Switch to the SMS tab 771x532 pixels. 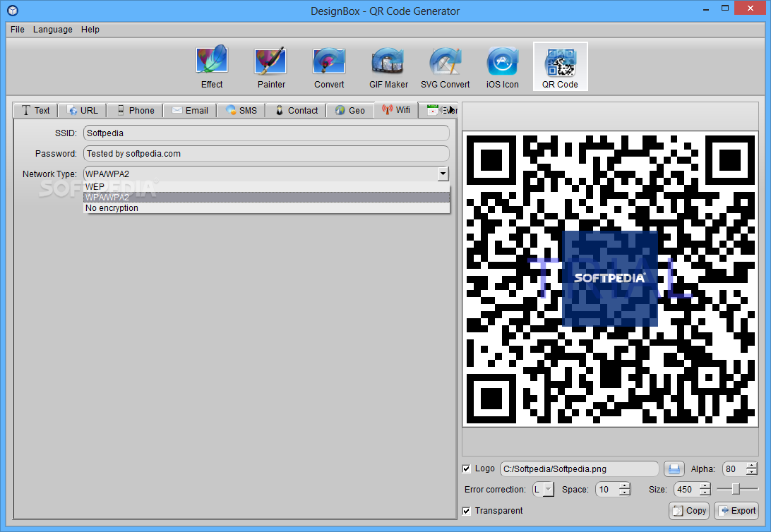pos(241,111)
